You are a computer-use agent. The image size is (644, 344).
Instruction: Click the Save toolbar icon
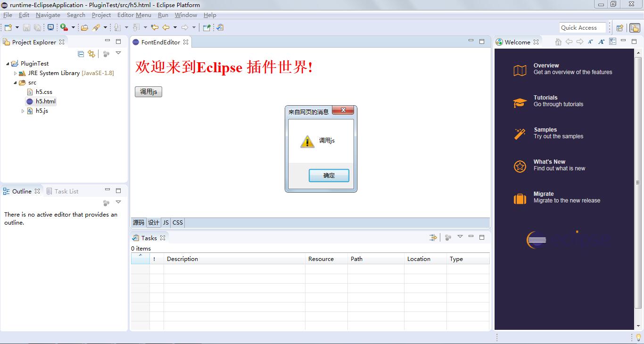26,27
